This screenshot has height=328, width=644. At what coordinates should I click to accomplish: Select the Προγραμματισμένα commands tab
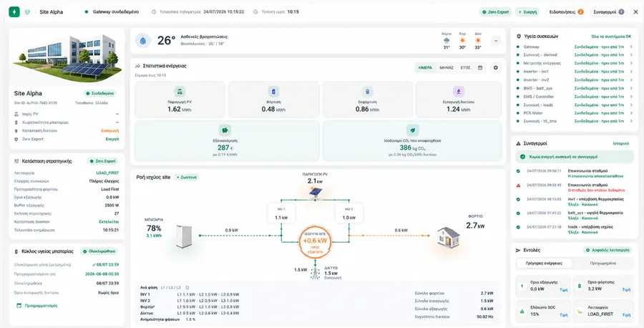click(602, 263)
